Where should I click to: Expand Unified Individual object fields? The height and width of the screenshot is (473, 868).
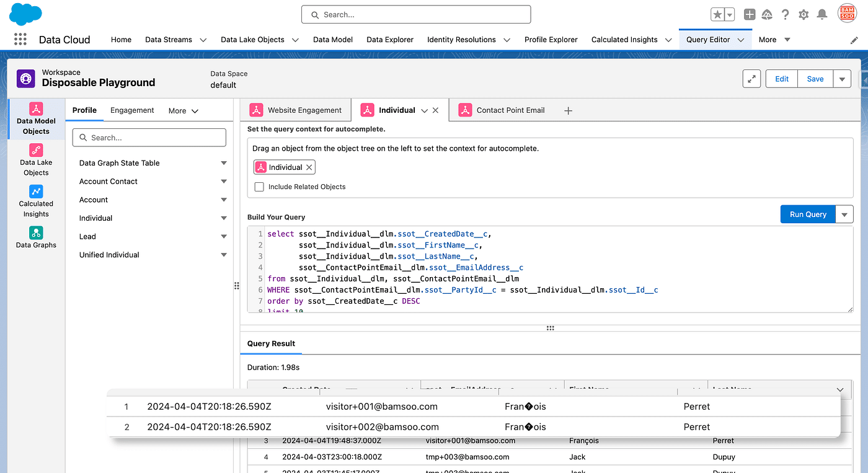pos(224,255)
